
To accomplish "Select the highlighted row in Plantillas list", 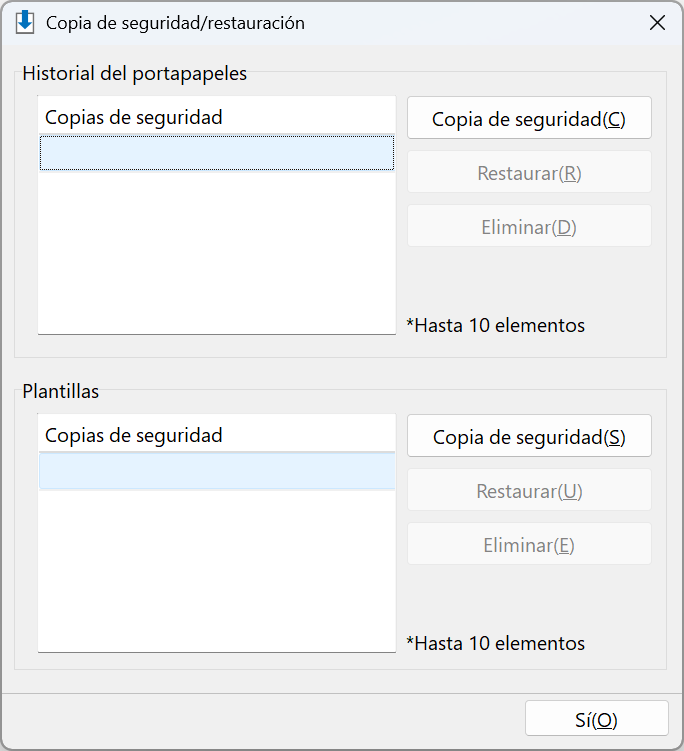I will point(217,471).
